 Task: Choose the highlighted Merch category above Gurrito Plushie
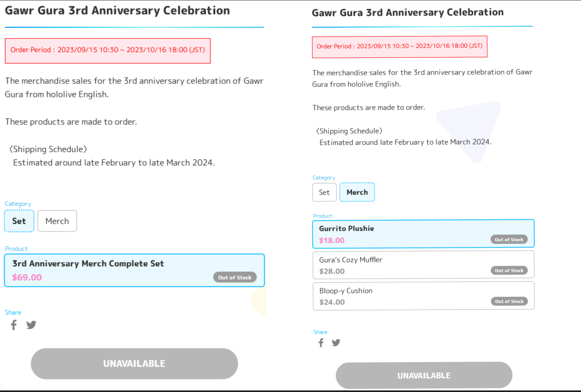pos(357,192)
